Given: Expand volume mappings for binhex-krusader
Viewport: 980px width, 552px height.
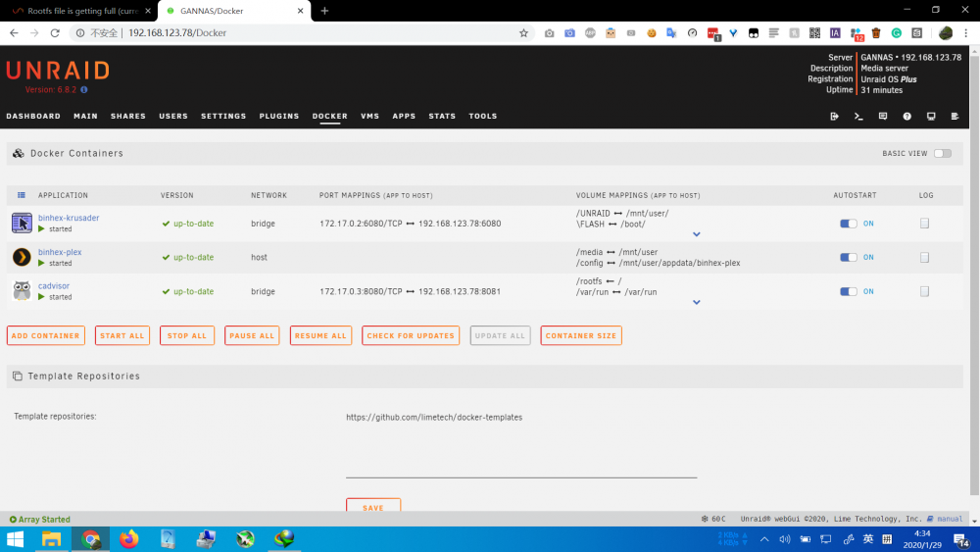Looking at the screenshot, I should 696,234.
